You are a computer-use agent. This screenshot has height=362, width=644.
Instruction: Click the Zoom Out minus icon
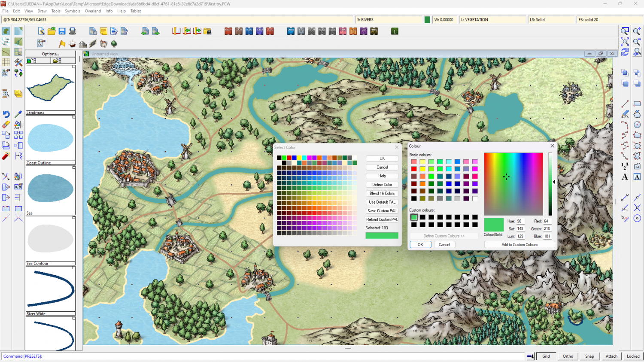click(x=637, y=42)
